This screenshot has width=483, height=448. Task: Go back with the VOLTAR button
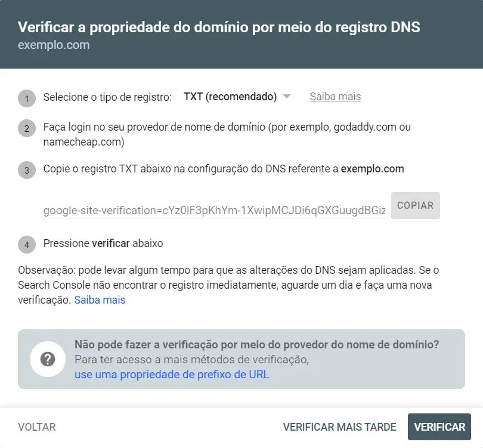pyautogui.click(x=36, y=427)
